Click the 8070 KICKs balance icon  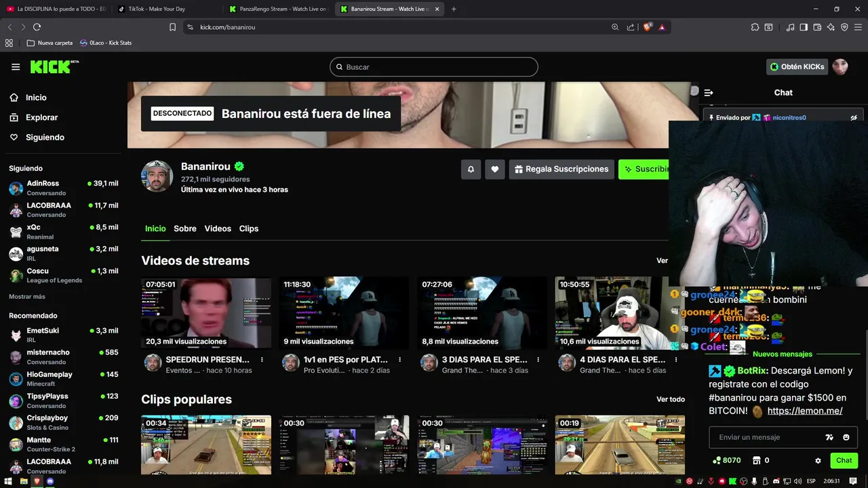click(726, 460)
